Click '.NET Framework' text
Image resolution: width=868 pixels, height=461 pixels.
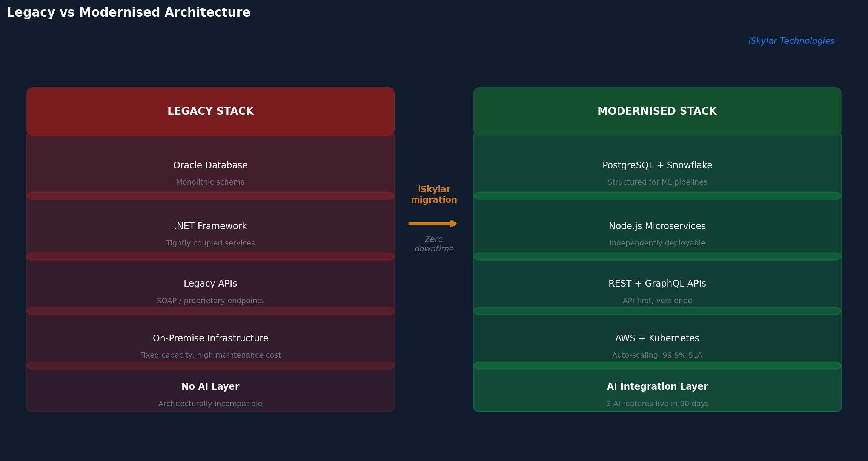pyautogui.click(x=210, y=226)
